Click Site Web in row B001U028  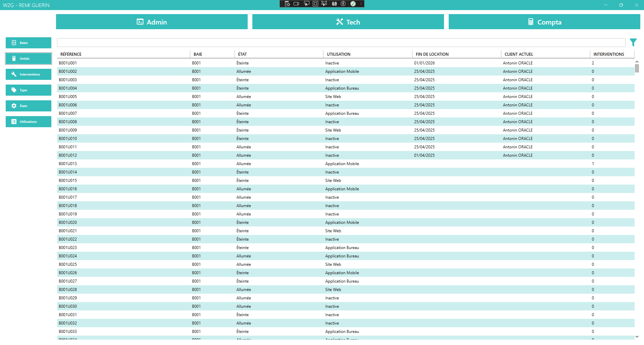[x=333, y=290]
